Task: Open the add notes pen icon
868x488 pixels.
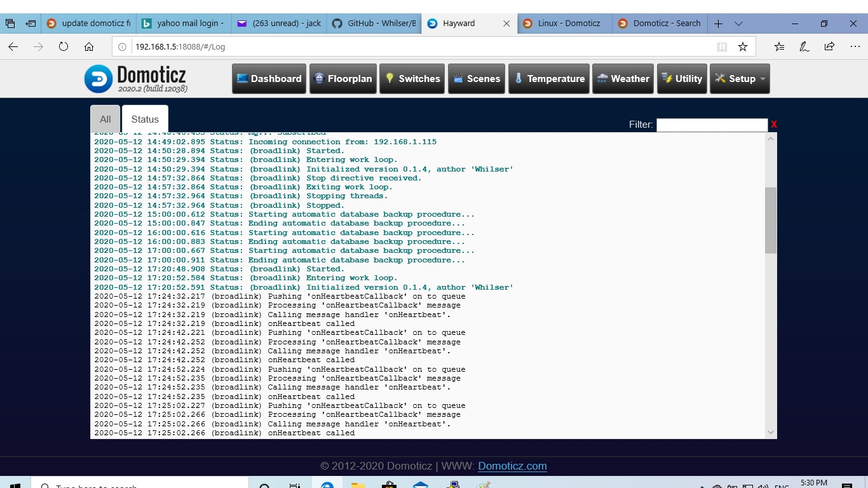Action: pos(804,46)
